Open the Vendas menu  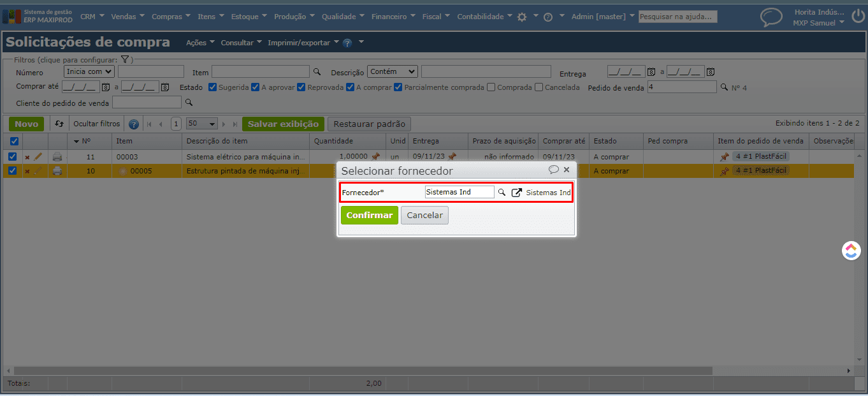point(127,17)
